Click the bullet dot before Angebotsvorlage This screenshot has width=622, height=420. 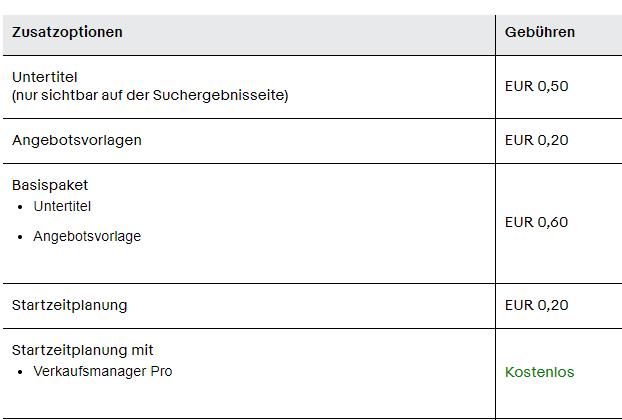point(21,237)
